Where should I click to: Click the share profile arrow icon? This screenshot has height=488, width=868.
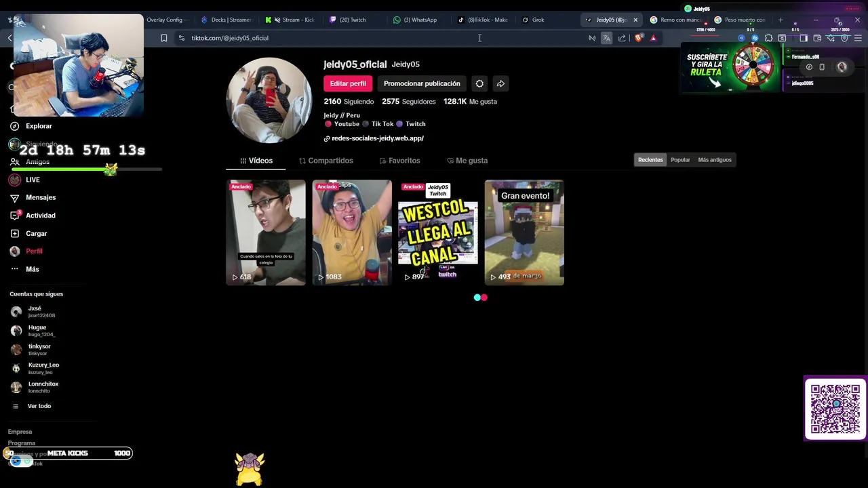500,83
